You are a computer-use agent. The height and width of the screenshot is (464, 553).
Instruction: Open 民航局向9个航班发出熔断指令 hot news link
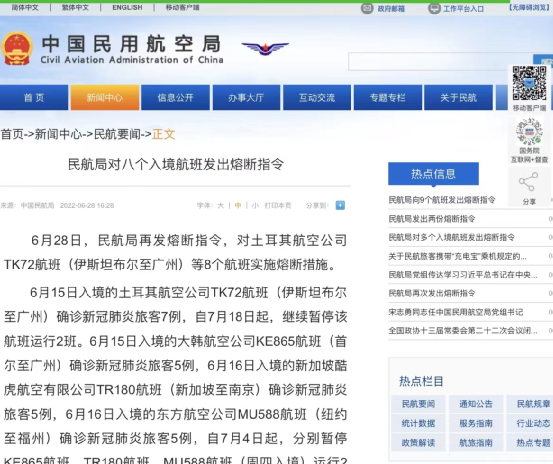442,200
